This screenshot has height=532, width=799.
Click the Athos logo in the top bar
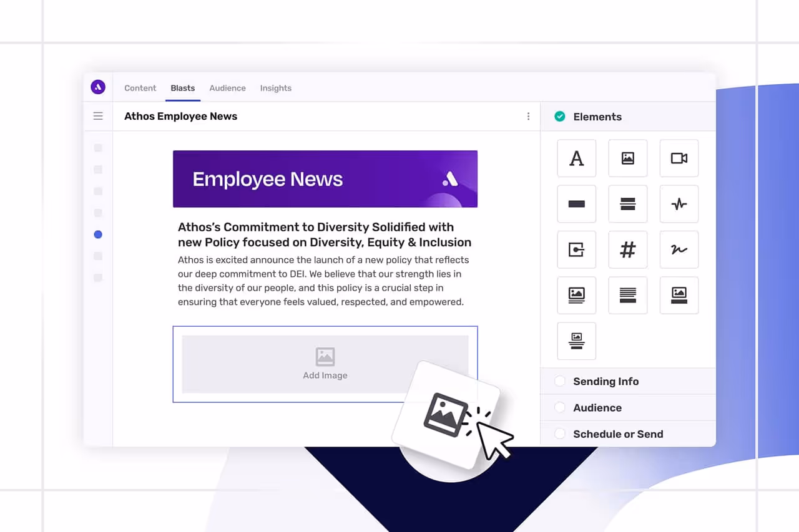click(98, 87)
